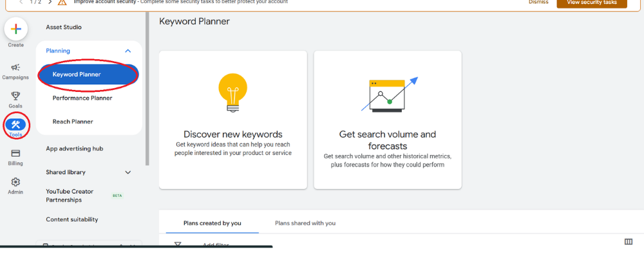Click View security tasks button
The image size is (644, 279).
click(592, 3)
